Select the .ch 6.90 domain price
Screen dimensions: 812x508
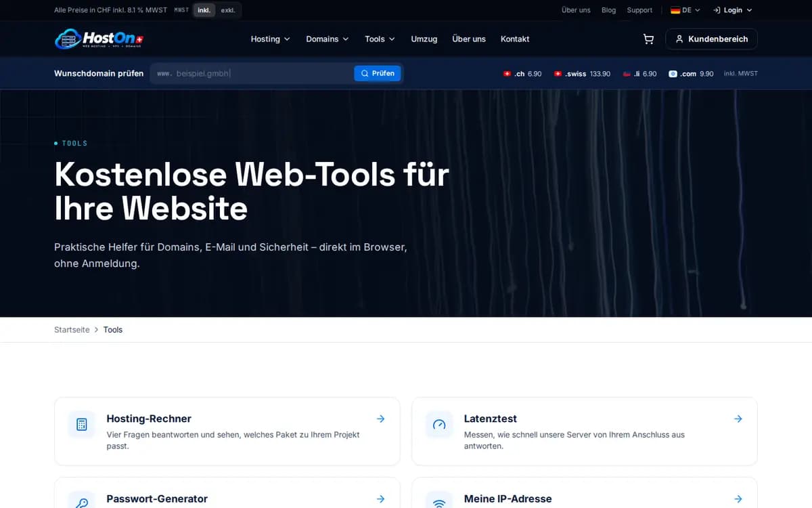pyautogui.click(x=522, y=74)
